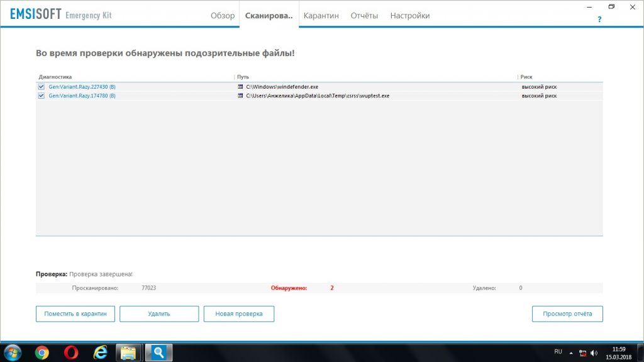Sort by the Путь column header
The width and height of the screenshot is (644, 362).
243,77
